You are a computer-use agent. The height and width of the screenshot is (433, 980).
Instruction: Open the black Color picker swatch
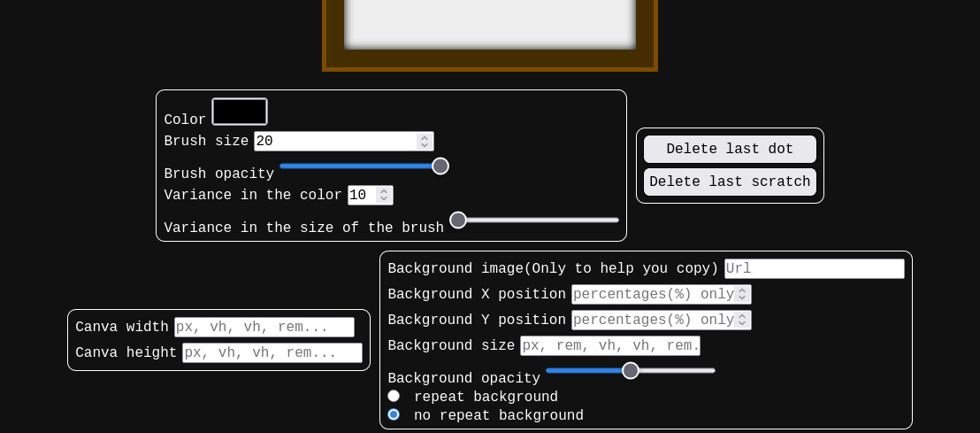pos(240,112)
